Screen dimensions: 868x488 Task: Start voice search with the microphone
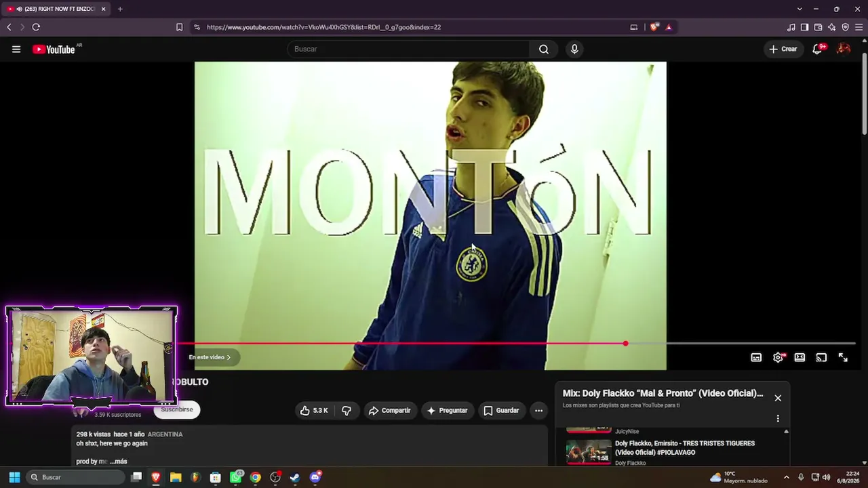pos(574,49)
